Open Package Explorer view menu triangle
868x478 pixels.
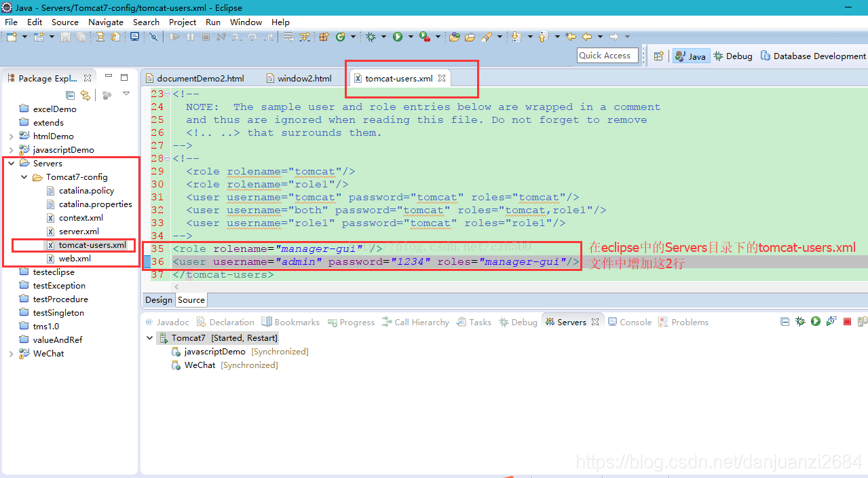click(x=126, y=94)
